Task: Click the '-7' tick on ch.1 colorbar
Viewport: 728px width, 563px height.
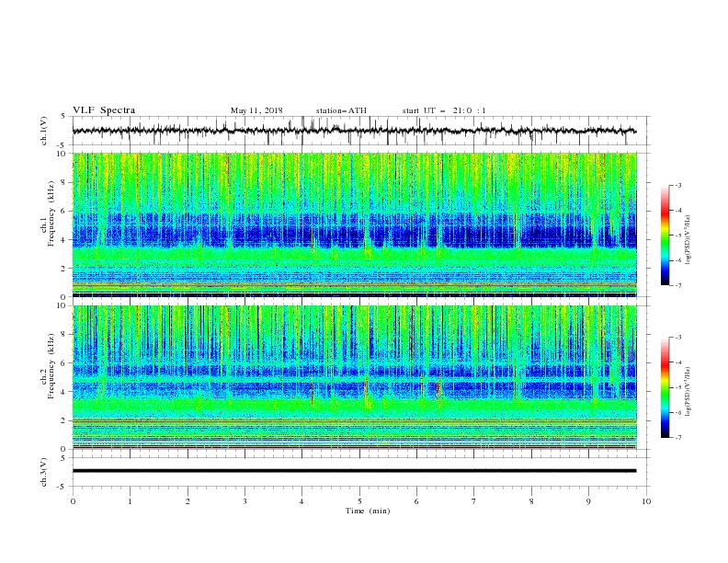Action: tap(677, 286)
